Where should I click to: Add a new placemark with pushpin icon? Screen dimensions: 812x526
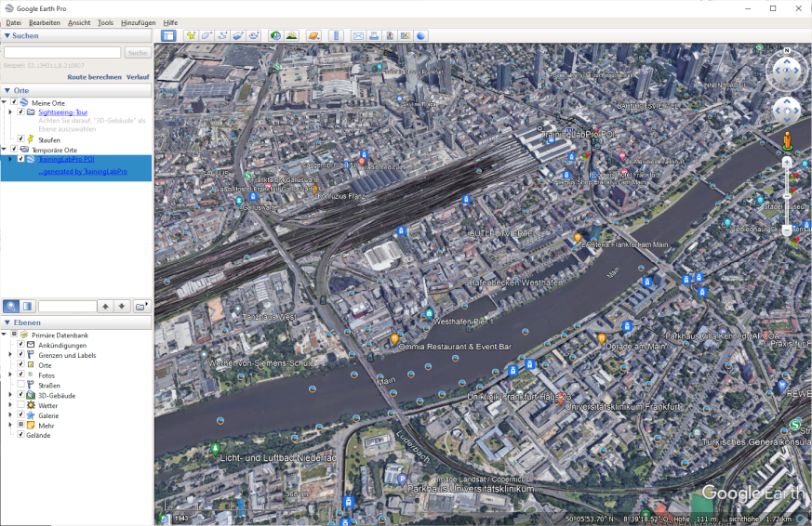(191, 35)
